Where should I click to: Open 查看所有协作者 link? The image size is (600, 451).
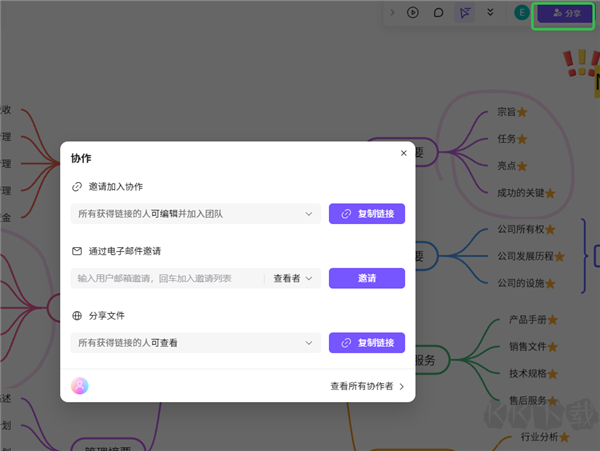click(x=366, y=386)
